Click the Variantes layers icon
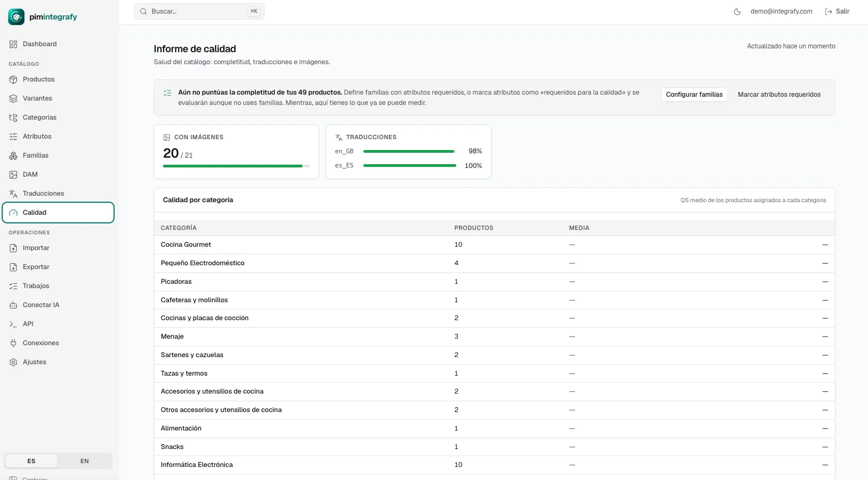868x480 pixels. [14, 98]
